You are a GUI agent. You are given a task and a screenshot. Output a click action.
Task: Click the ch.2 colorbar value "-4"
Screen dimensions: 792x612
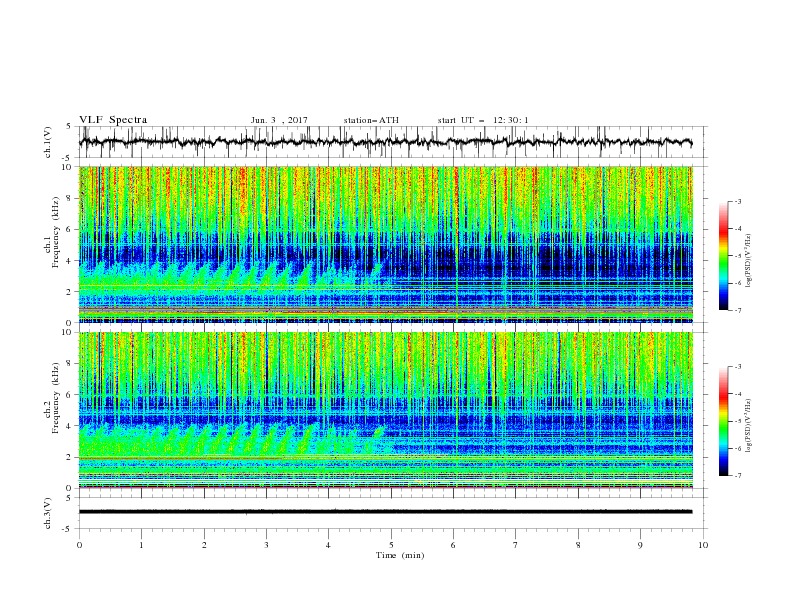coord(738,394)
